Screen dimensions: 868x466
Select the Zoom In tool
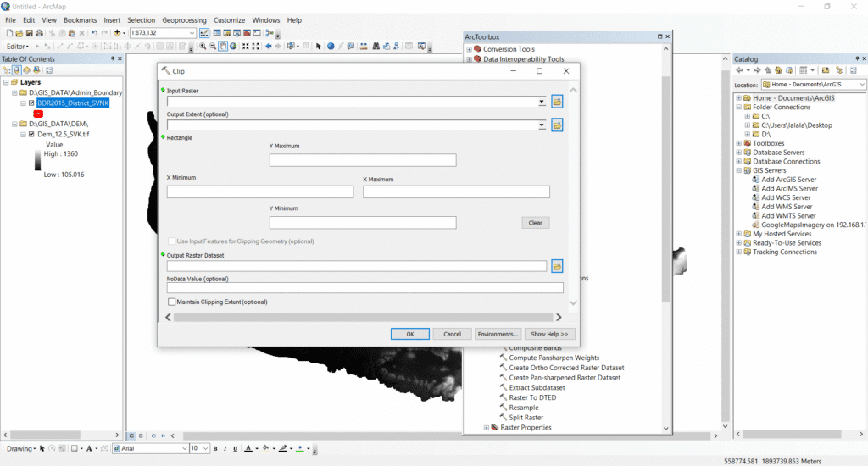click(203, 47)
